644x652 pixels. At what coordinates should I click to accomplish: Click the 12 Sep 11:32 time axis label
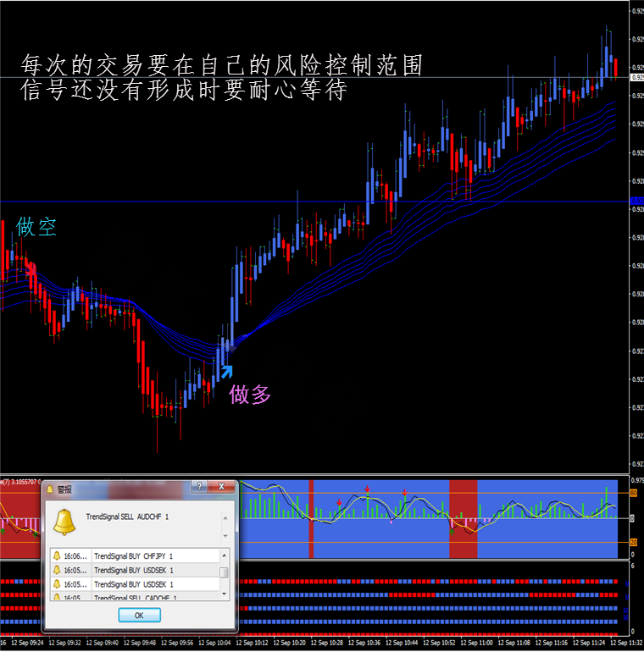pos(626,643)
